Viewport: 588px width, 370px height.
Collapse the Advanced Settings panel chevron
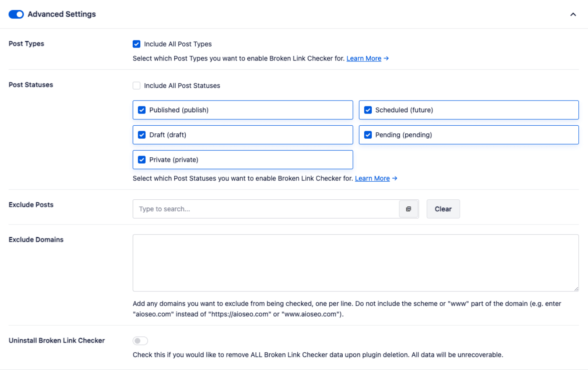(x=573, y=14)
